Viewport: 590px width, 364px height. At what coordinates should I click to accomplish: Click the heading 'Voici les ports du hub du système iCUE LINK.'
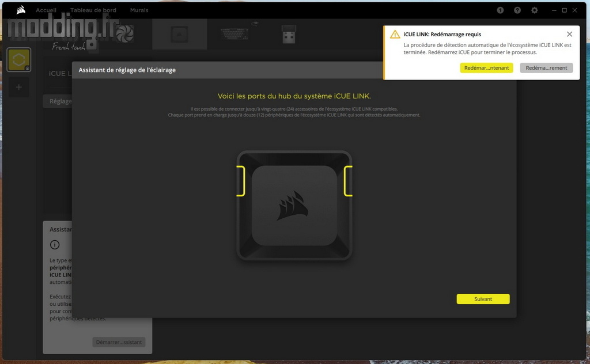point(294,96)
